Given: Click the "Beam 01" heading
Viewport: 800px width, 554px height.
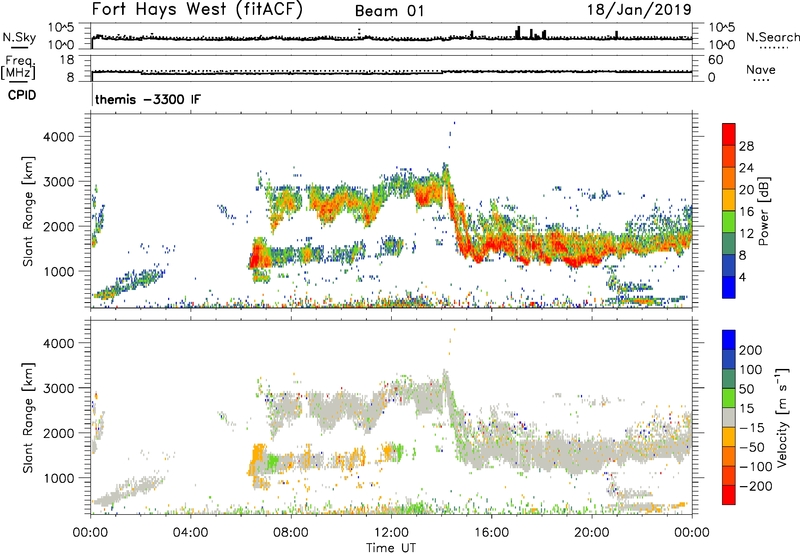Looking at the screenshot, I should pos(389,11).
